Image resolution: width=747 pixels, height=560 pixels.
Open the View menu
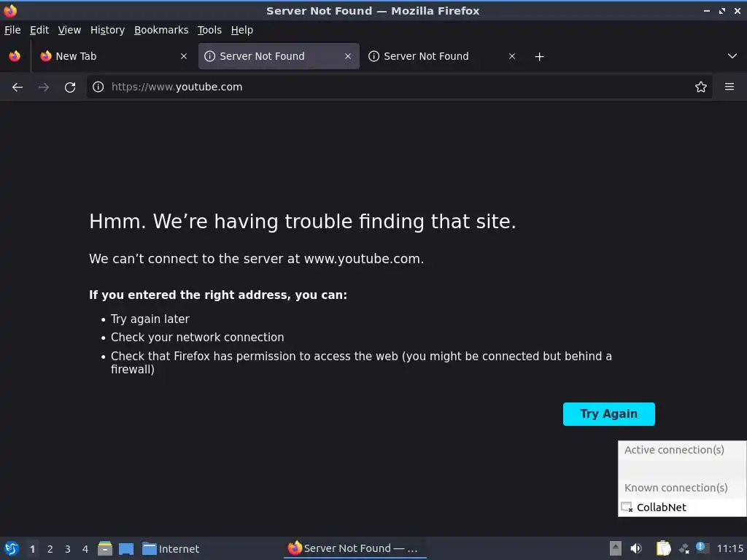pyautogui.click(x=69, y=30)
